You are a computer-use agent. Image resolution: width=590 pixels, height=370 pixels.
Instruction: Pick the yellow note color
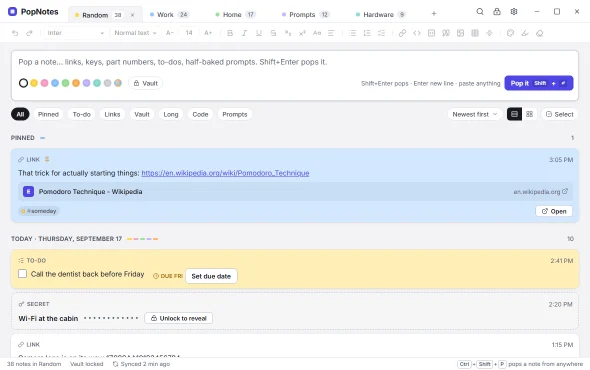[34, 83]
